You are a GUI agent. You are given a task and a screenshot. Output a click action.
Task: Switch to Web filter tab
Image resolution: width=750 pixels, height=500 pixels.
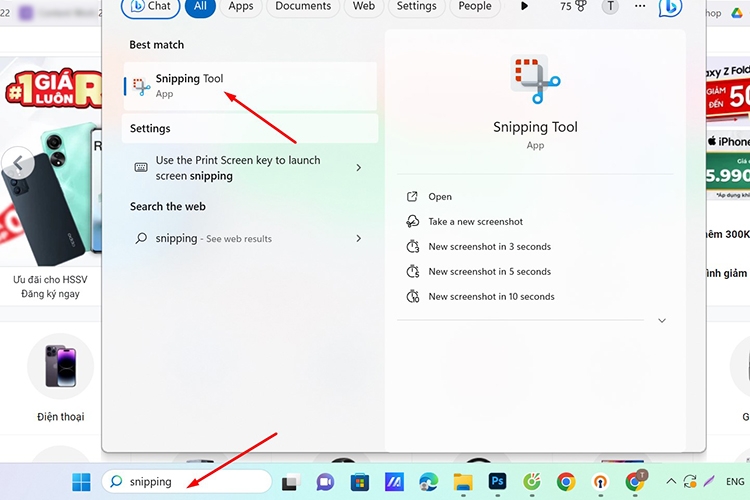coord(364,6)
